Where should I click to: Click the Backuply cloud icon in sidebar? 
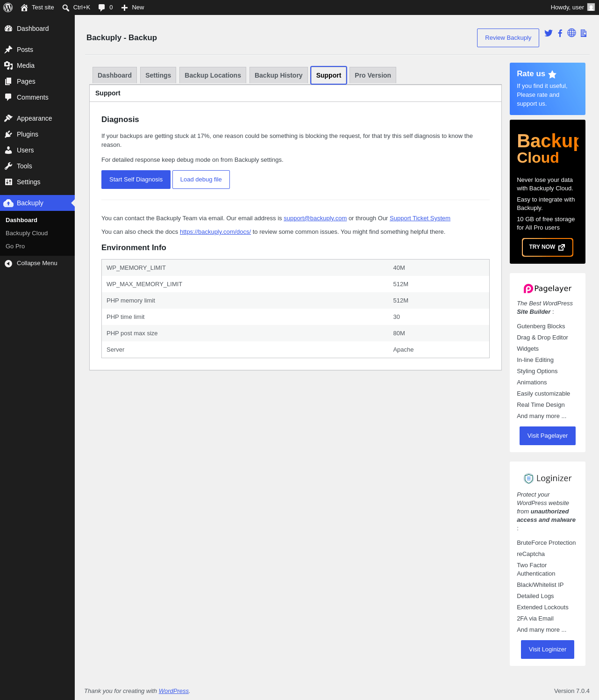8,203
